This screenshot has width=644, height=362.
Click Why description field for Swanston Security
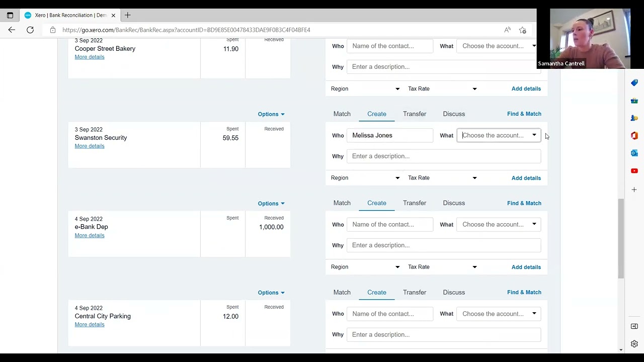tap(444, 156)
